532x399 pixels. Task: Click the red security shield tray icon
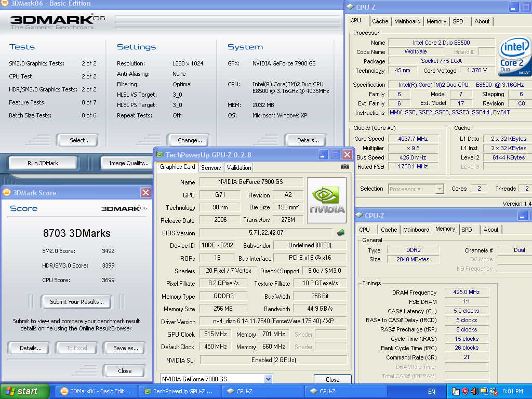[x=465, y=391]
